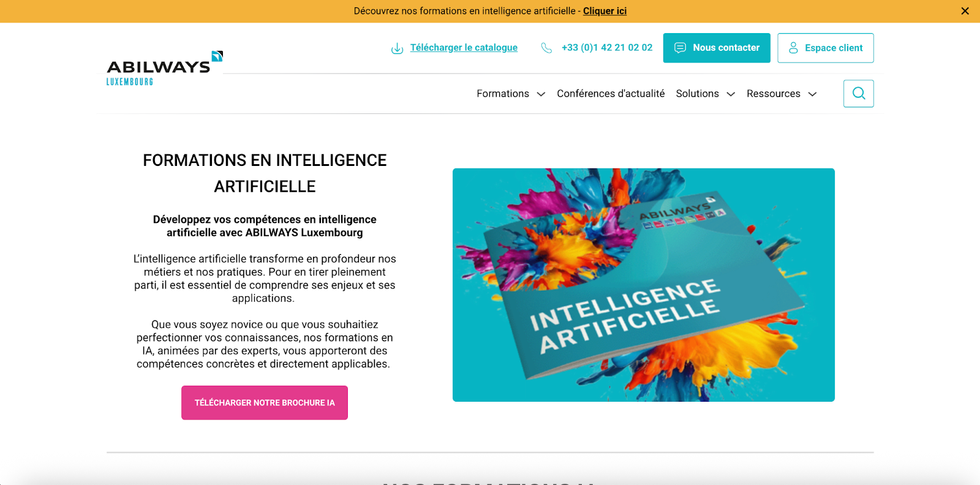Click the user icon in 'Espace client'

pos(793,48)
